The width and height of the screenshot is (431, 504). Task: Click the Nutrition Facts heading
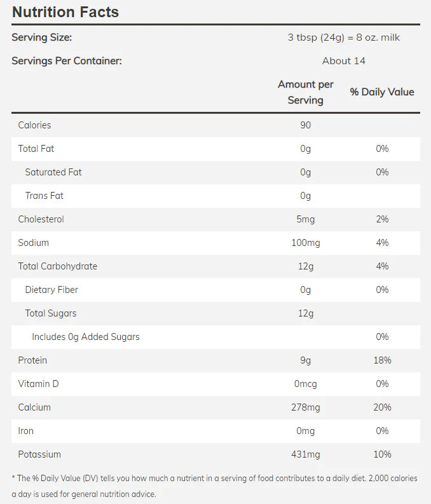pyautogui.click(x=65, y=12)
